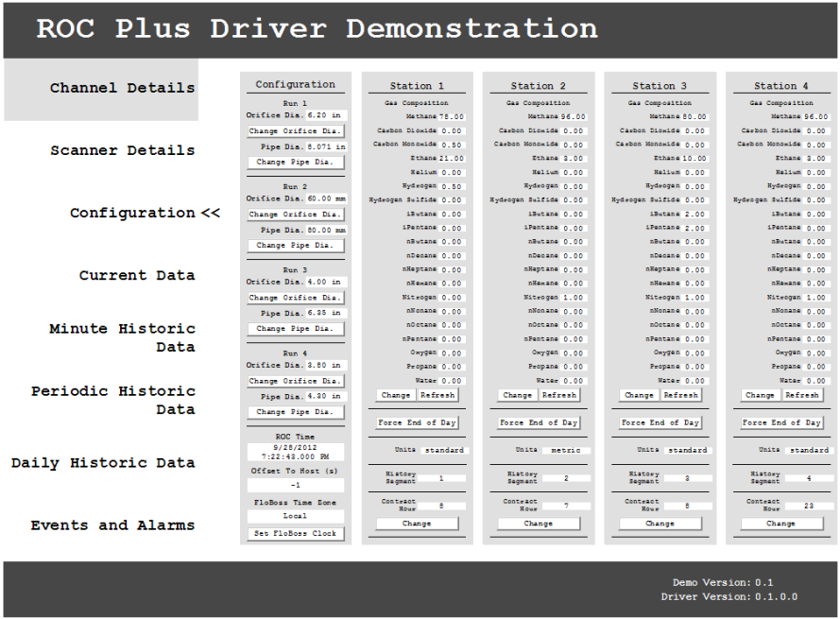840x619 pixels.
Task: Click Station 4 Nitrogen value 1.00
Action: (x=815, y=298)
